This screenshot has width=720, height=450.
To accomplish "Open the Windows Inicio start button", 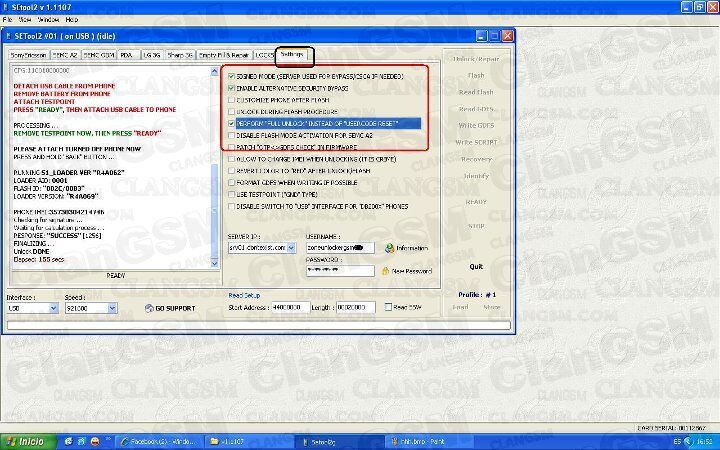I will 28,442.
